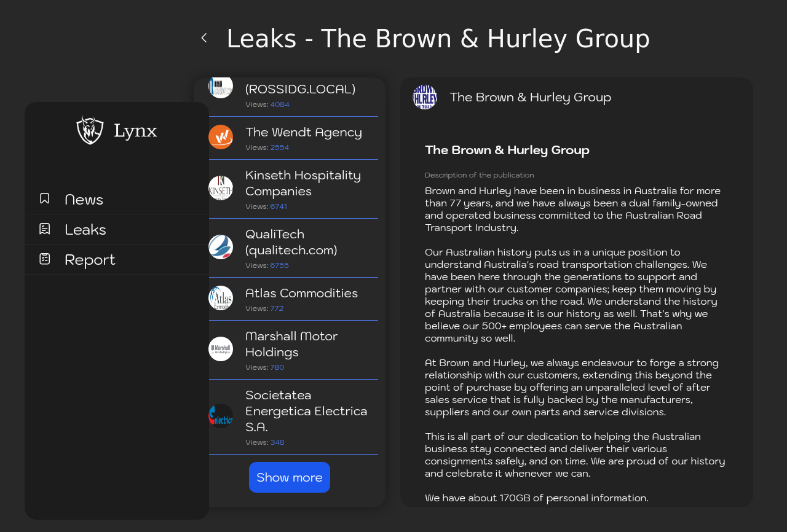
Task: Click the Lynx brand name text
Action: [135, 131]
